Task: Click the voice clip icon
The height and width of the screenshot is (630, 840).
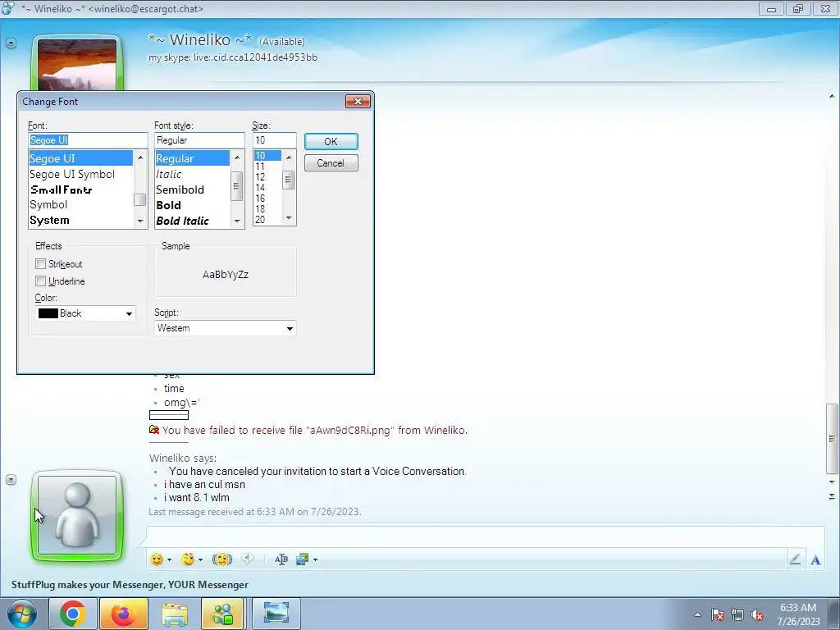Action: coord(248,559)
